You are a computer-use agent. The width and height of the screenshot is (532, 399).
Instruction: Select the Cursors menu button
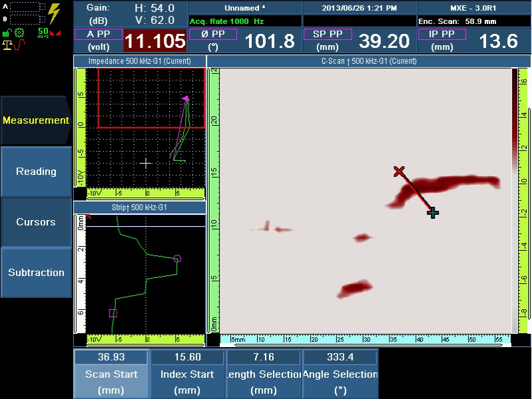click(36, 222)
